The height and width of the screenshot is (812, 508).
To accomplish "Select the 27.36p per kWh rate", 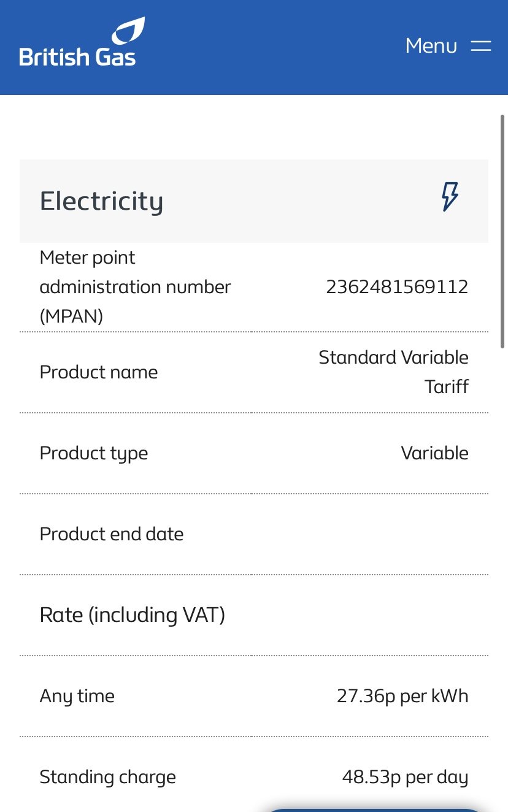I will pyautogui.click(x=402, y=696).
